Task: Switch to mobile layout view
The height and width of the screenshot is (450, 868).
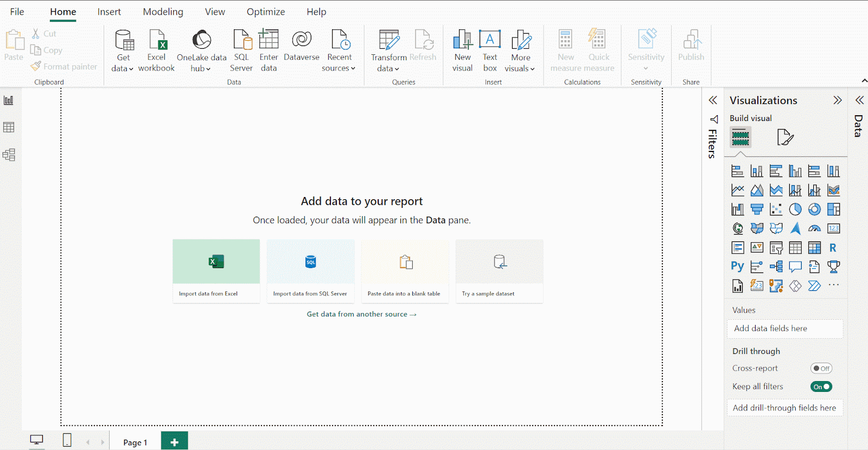Action: pos(67,440)
